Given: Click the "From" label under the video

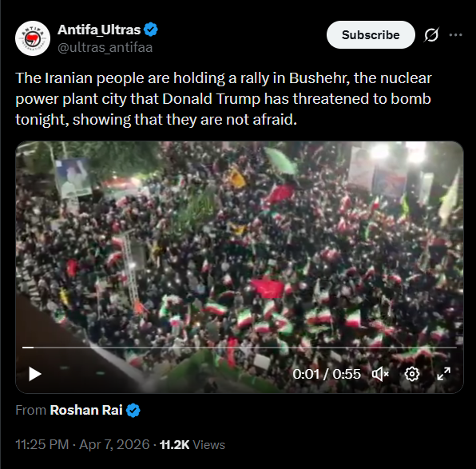Looking at the screenshot, I should tap(30, 411).
